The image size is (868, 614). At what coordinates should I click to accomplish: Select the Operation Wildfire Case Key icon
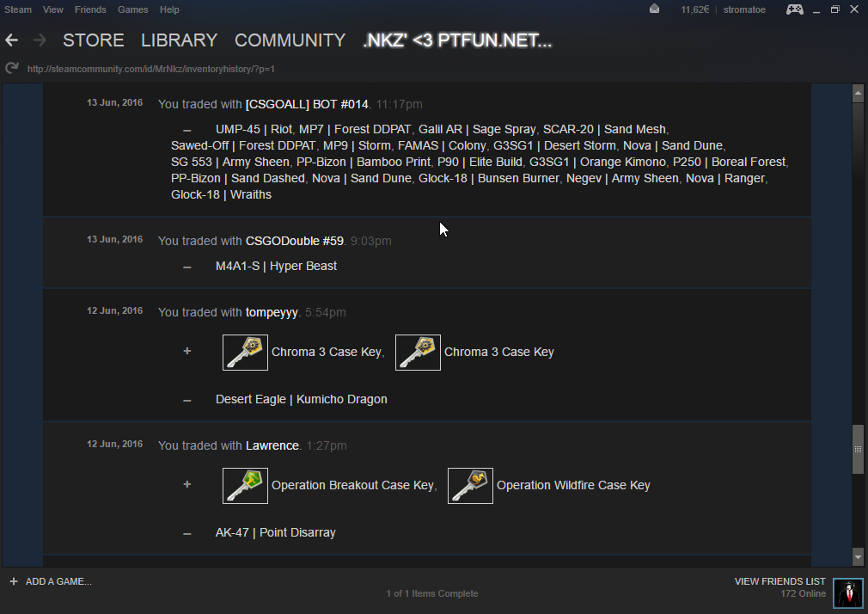pyautogui.click(x=470, y=486)
